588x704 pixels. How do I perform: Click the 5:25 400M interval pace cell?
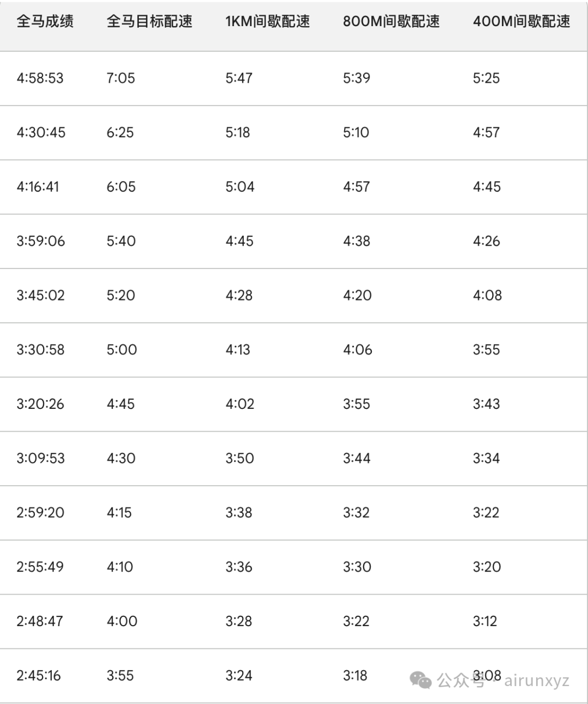pyautogui.click(x=486, y=78)
